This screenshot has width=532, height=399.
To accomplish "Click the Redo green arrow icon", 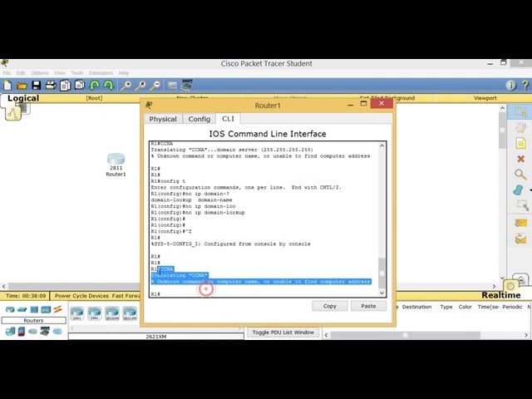I will pos(108,85).
